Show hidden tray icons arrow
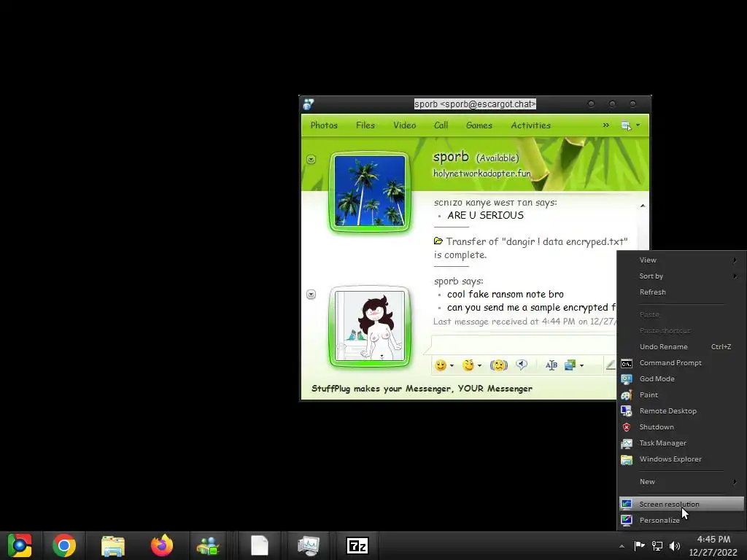 [622, 546]
